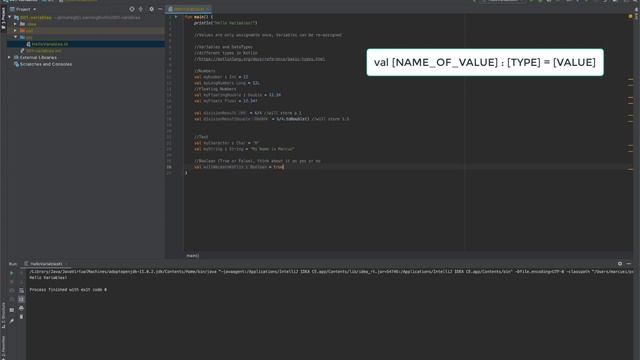Click the locate-in-project target icon

[131, 9]
